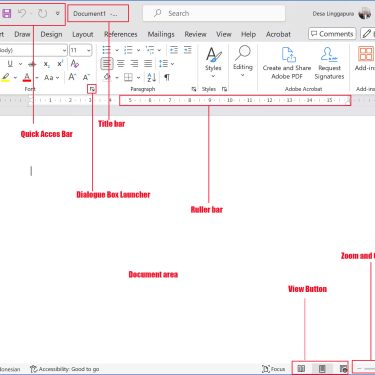Toggle show/hide paragraph marks
Viewport: 375px width, 375px height.
click(167, 78)
